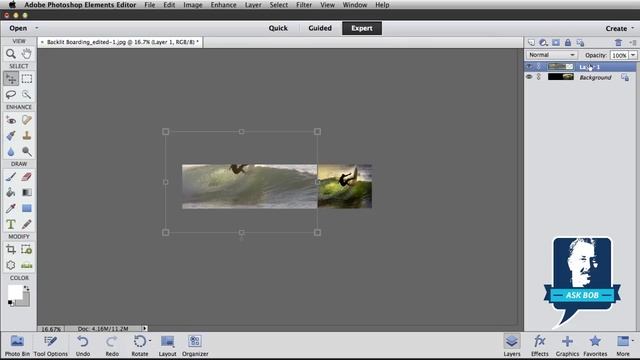Create a new layer icon
Image resolution: width=640 pixels, height=360 pixels.
[531, 42]
